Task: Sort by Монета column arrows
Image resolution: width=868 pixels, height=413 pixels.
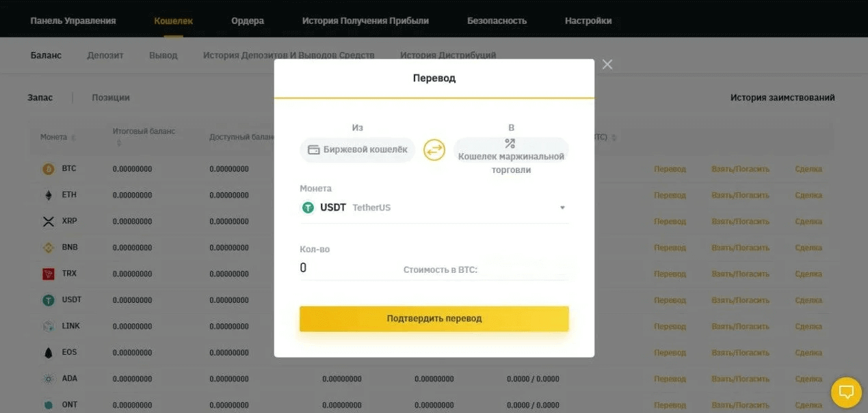Action: pyautogui.click(x=73, y=137)
